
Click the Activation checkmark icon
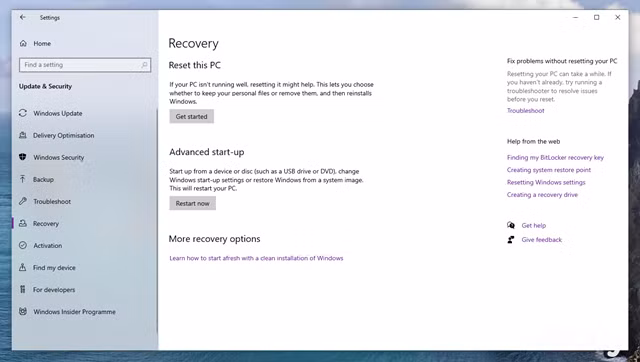pos(23,245)
